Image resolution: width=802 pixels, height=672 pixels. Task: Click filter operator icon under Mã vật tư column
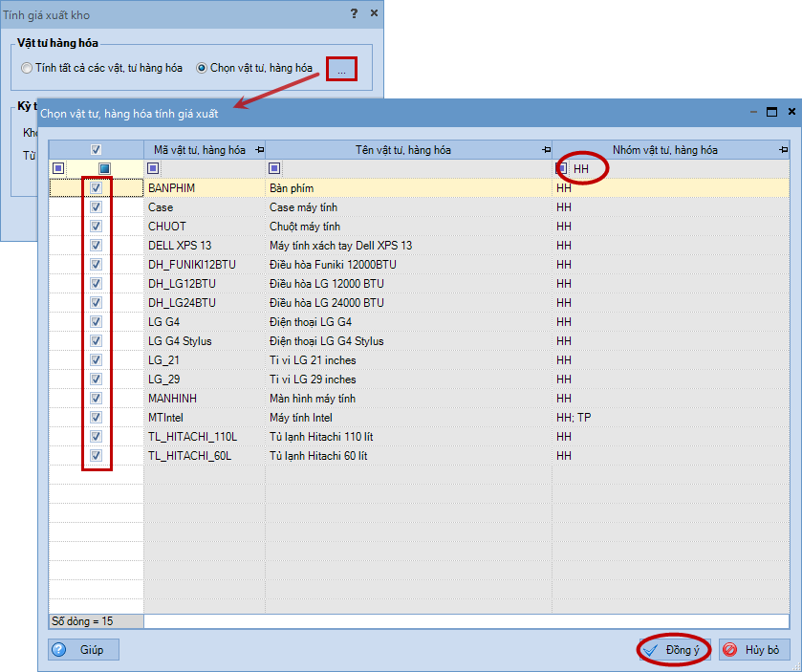152,169
